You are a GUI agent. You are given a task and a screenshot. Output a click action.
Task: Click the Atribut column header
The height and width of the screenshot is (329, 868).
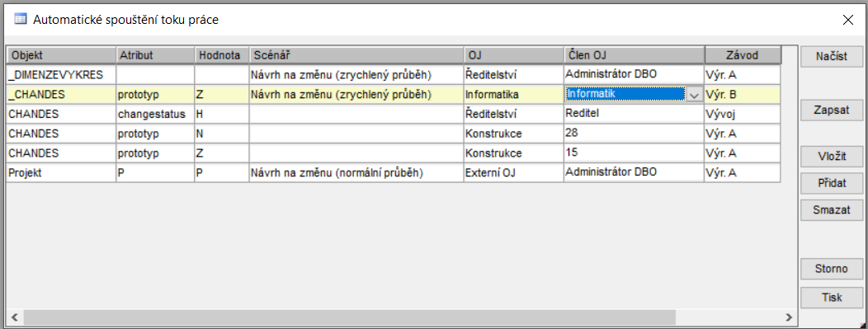click(x=156, y=56)
